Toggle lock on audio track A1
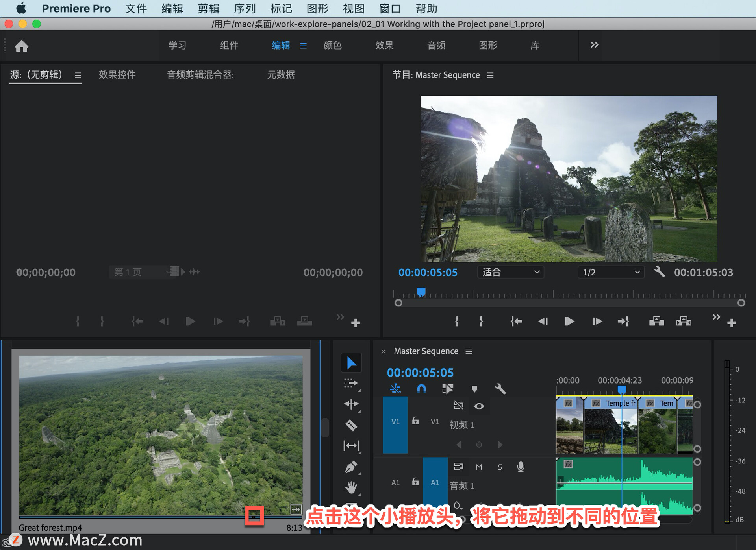The height and width of the screenshot is (550, 756). [x=415, y=482]
